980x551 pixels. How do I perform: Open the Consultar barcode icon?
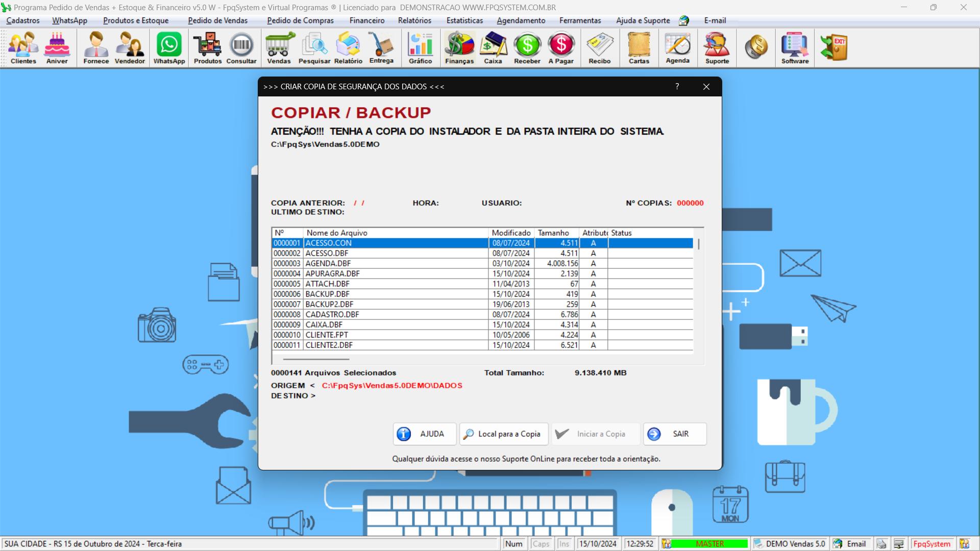241,48
